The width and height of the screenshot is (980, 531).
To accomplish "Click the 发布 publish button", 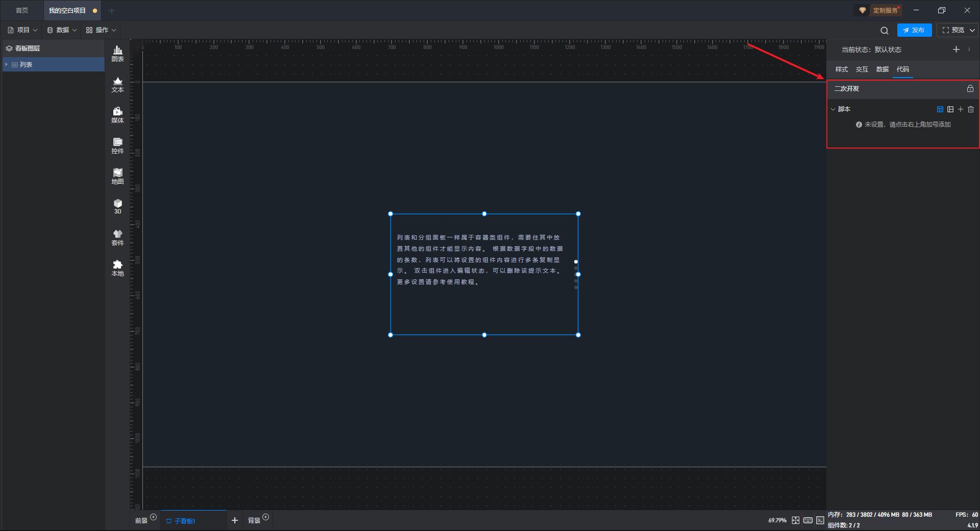I will [914, 30].
